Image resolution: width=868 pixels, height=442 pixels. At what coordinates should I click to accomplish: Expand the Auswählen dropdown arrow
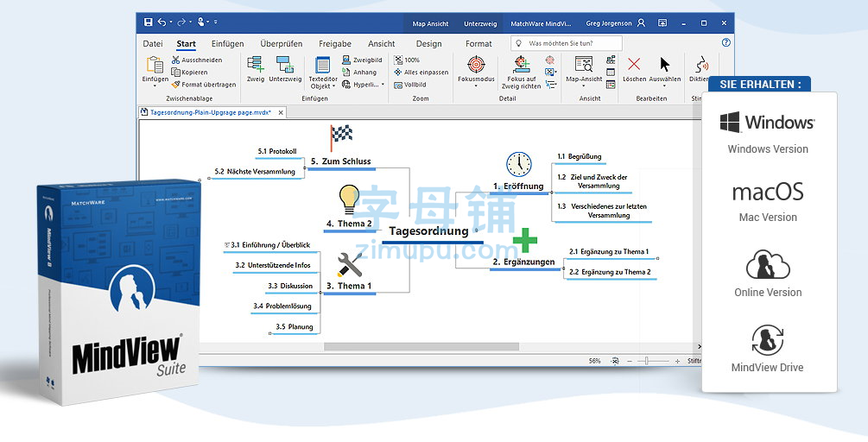(x=665, y=86)
